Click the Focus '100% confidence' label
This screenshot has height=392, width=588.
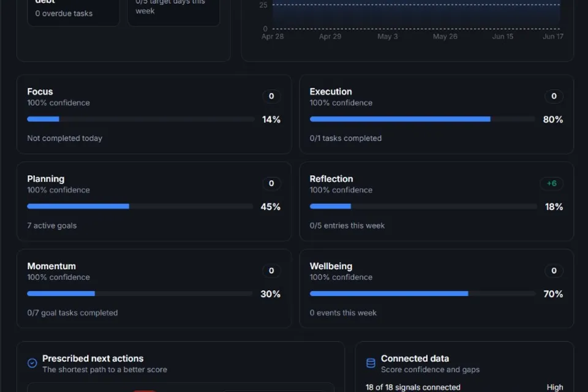[59, 103]
